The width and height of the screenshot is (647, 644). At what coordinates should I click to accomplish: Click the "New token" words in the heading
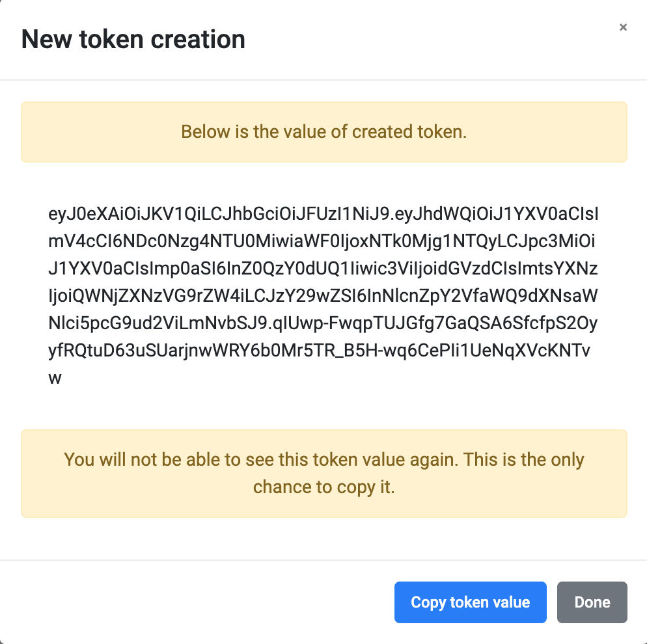(83, 40)
